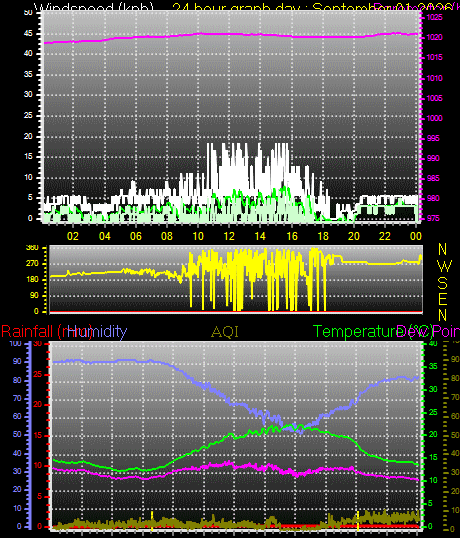The width and height of the screenshot is (460, 538).
Task: Select hour label 08 on time axis
Action: (167, 236)
